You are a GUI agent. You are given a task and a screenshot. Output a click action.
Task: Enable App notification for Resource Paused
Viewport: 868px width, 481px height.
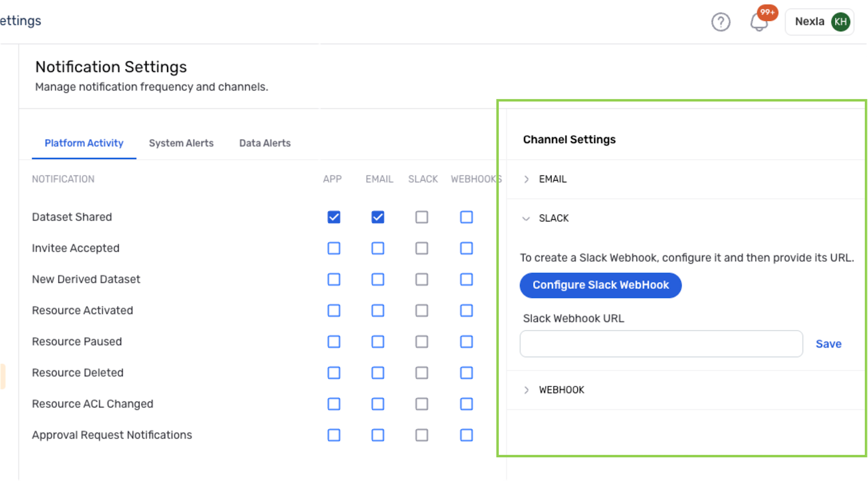pyautogui.click(x=334, y=342)
